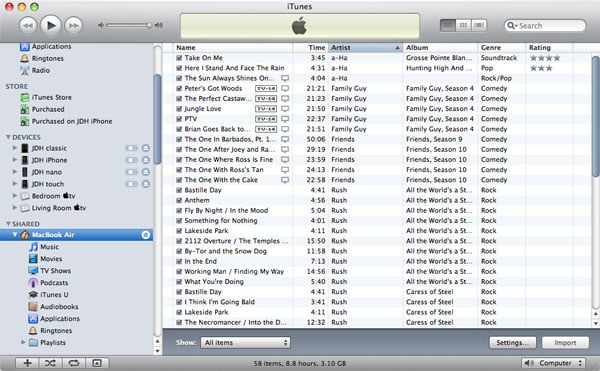Switch to Cover Flow view button
The width and height of the screenshot is (600, 371).
[x=478, y=25]
